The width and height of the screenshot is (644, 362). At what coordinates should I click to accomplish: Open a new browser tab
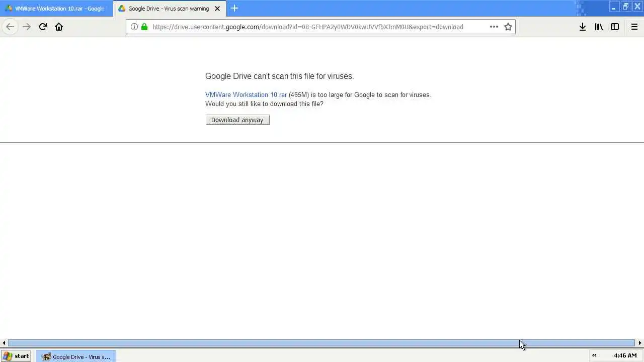click(x=234, y=8)
